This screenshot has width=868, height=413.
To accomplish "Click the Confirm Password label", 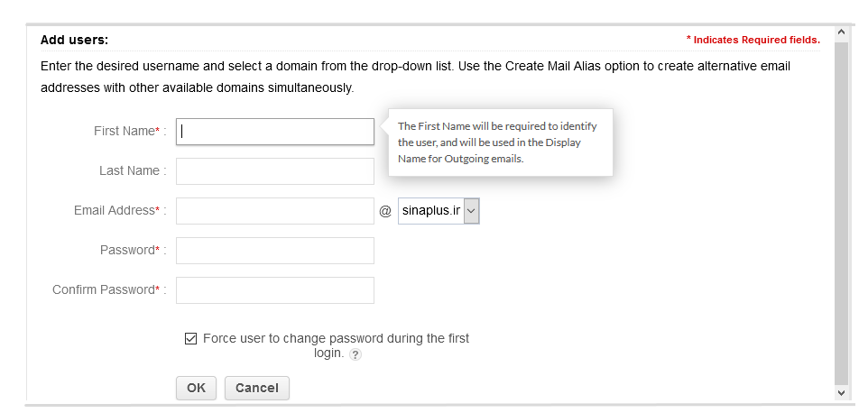I will pos(104,290).
